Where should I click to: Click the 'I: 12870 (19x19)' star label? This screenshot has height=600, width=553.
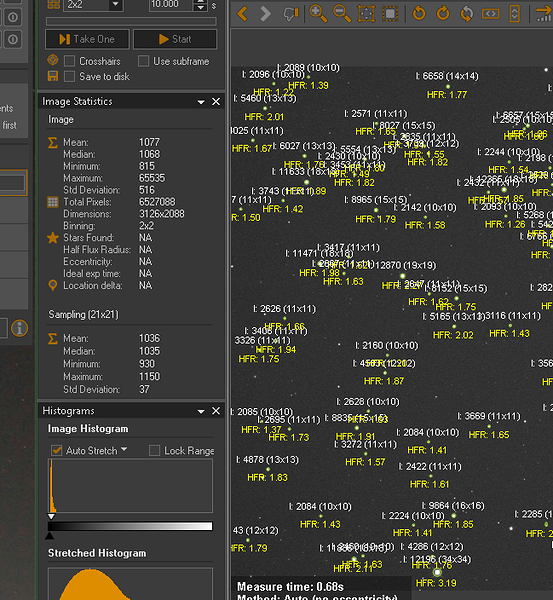(x=402, y=265)
